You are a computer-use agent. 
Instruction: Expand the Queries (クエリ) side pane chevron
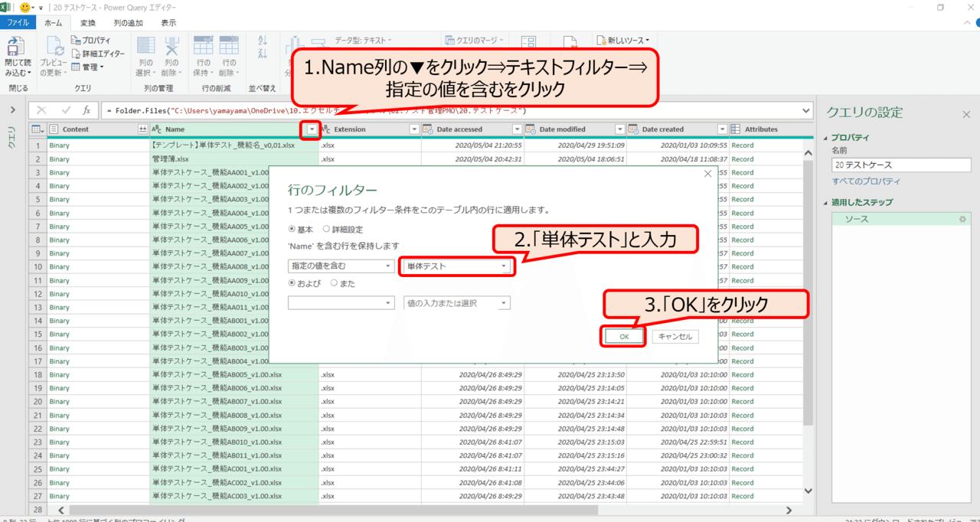coord(12,110)
